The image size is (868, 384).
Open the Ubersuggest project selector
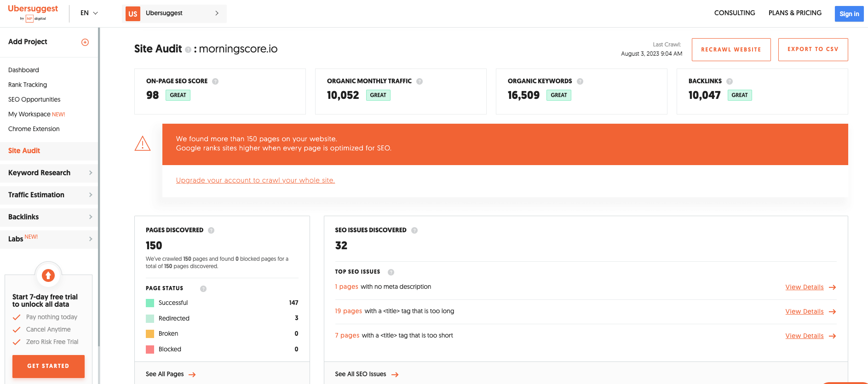(x=174, y=14)
